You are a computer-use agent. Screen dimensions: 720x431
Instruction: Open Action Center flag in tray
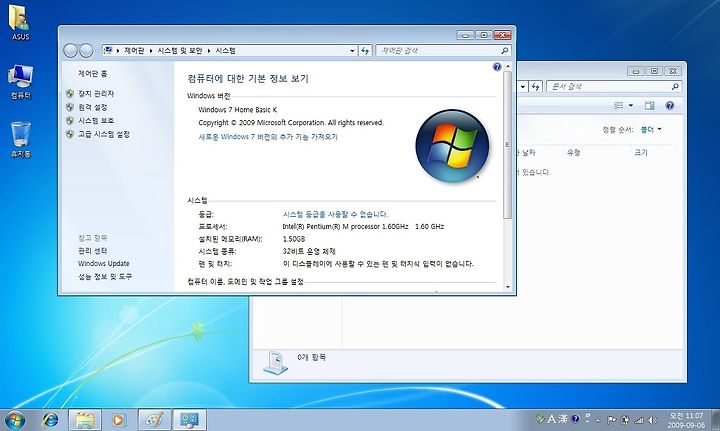pos(612,420)
